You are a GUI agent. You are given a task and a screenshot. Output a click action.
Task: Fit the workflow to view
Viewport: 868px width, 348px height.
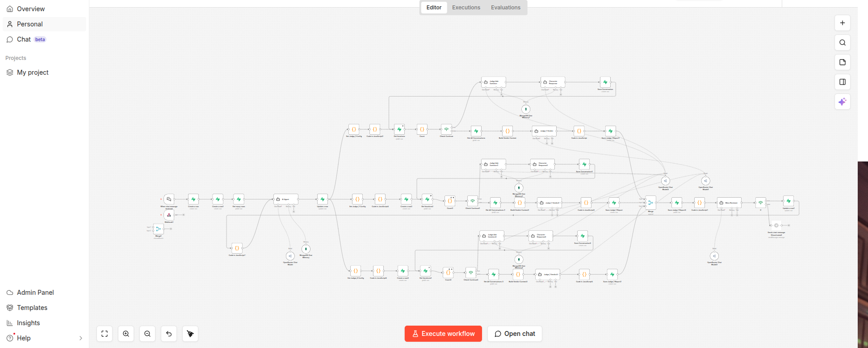tap(105, 334)
